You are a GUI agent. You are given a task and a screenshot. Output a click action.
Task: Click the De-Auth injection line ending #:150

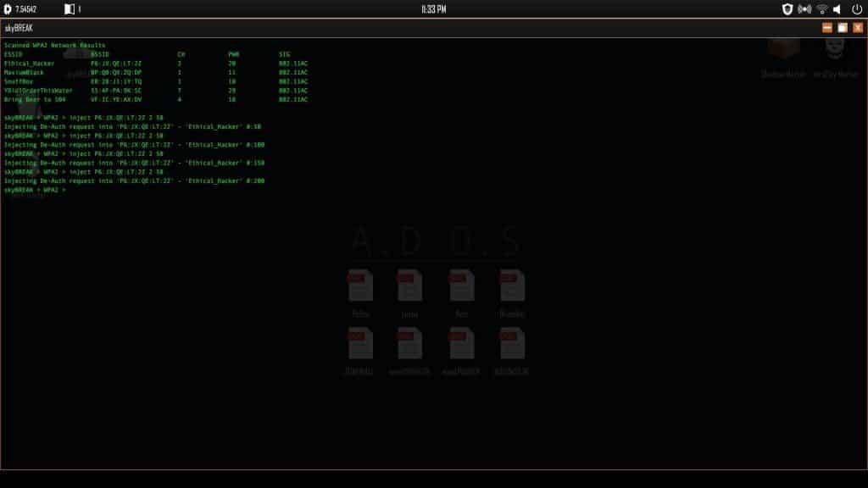[x=134, y=164]
